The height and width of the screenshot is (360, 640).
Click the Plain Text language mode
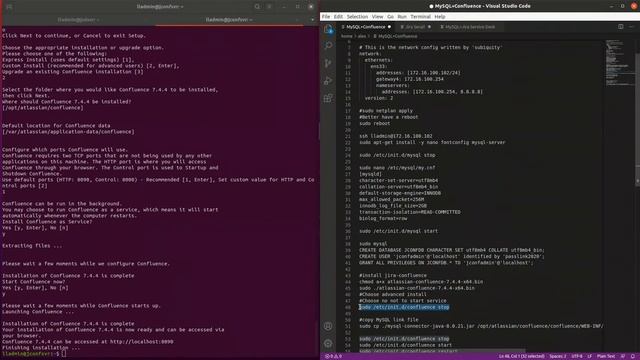[x=606, y=356]
